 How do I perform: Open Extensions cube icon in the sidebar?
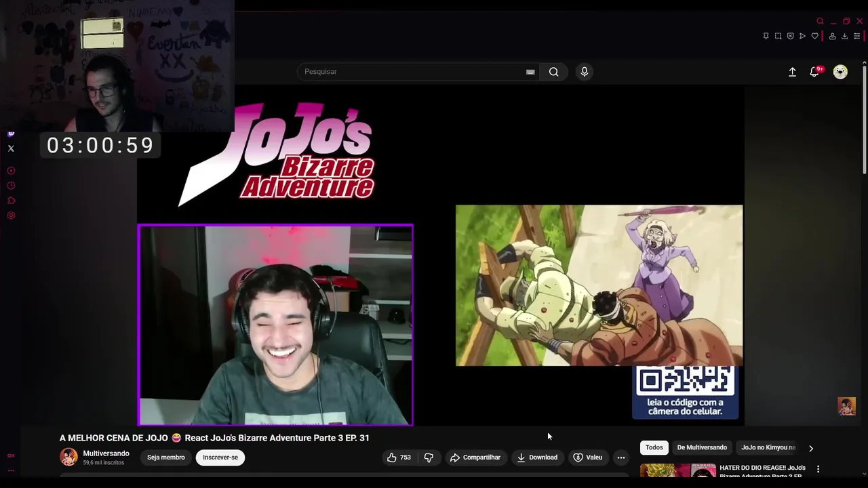tap(11, 201)
